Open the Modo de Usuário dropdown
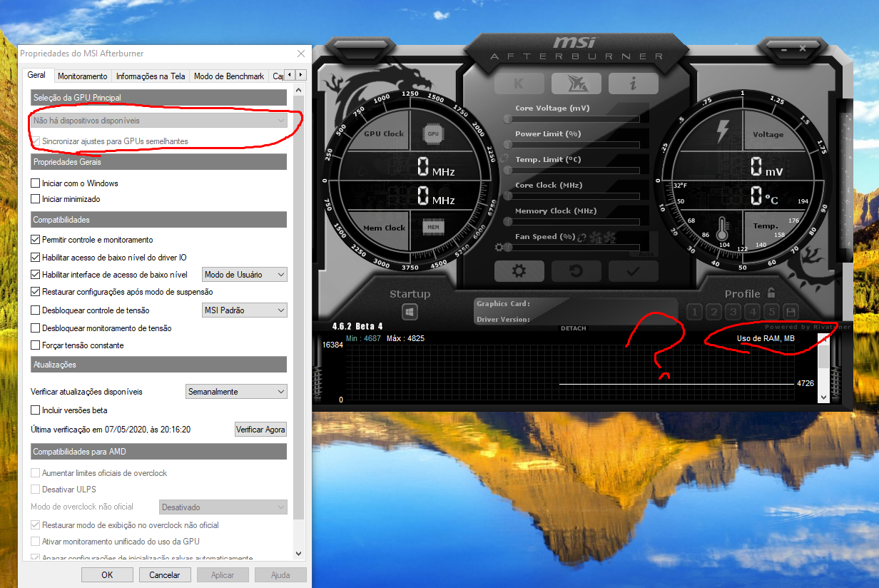 (245, 274)
